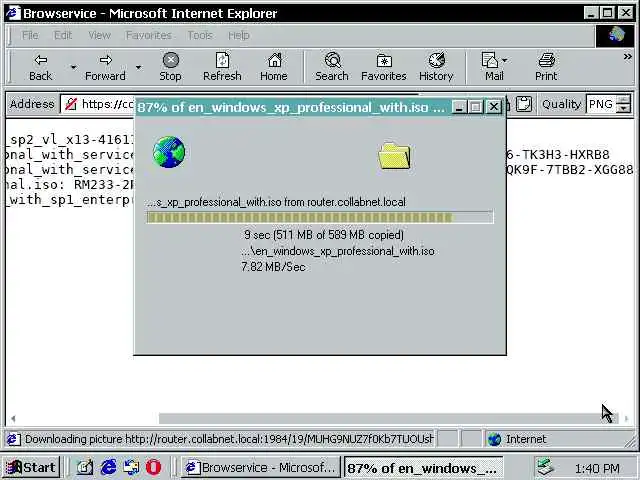640x480 pixels.
Task: Go back with the Back toolbar button
Action: tap(40, 67)
